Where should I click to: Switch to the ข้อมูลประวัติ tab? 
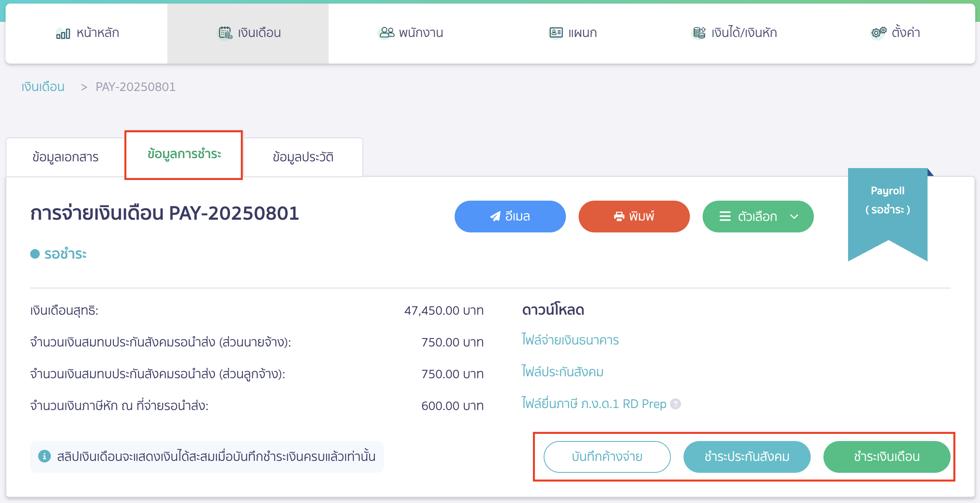coord(303,157)
